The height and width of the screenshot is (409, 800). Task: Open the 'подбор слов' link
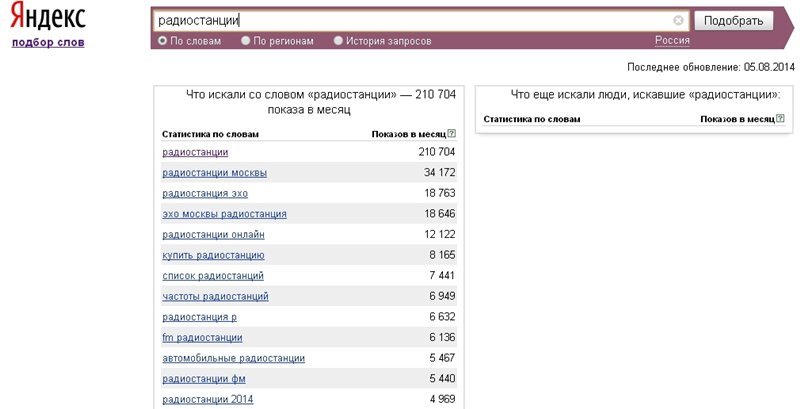(48, 42)
